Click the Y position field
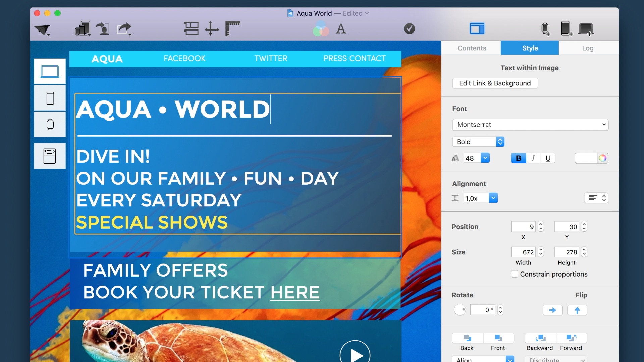The image size is (644, 362). (567, 227)
